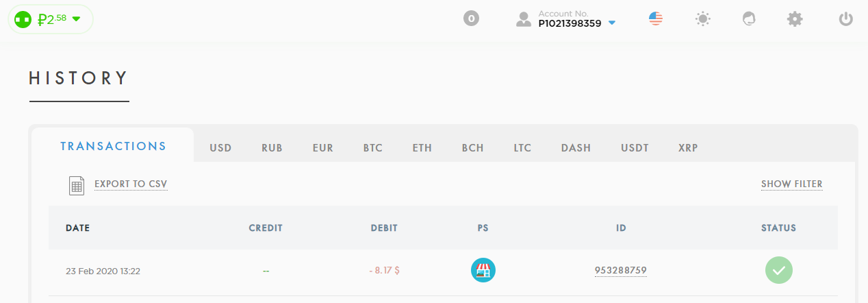Click the merchant shop icon in PS column

(483, 270)
